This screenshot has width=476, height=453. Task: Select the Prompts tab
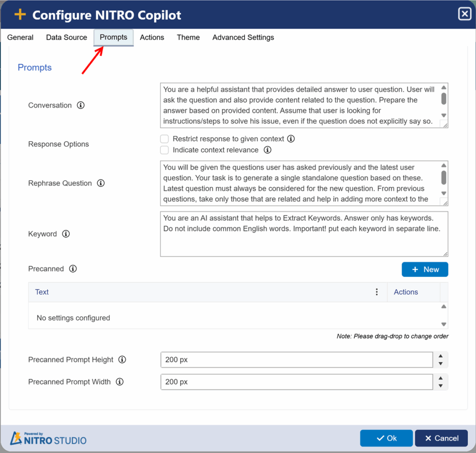(x=113, y=37)
